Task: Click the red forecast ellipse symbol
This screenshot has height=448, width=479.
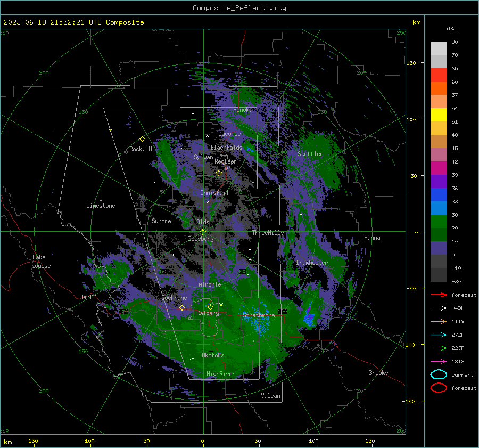Action: [439, 388]
